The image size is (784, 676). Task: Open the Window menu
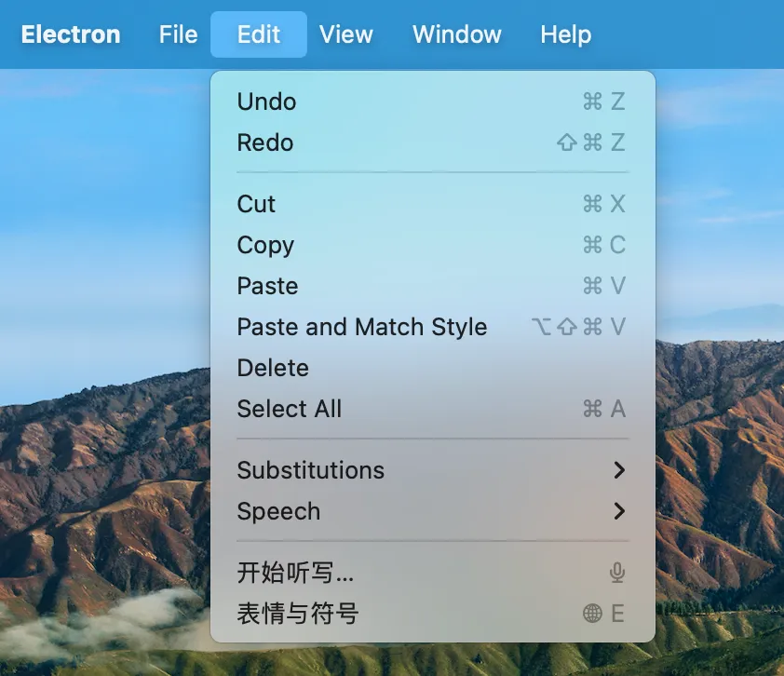[x=456, y=34]
